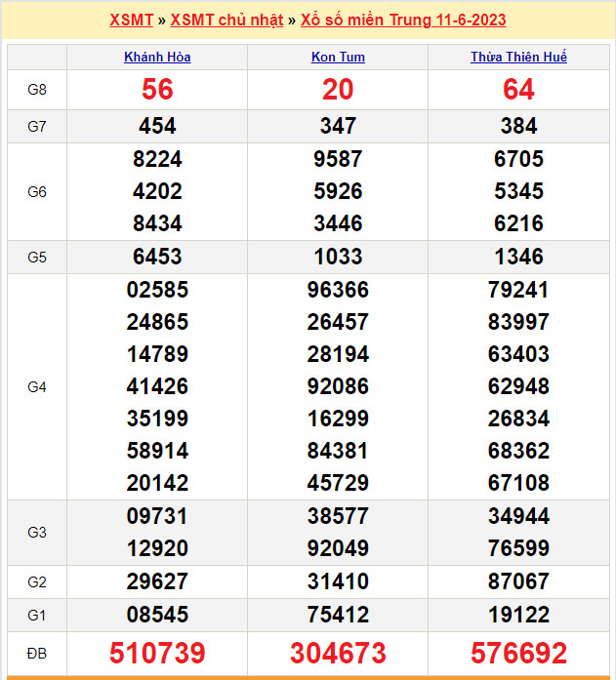Screen dimensions: 616x680
Task: Click Khánh Hòa special prize 510739
Action: 157,653
